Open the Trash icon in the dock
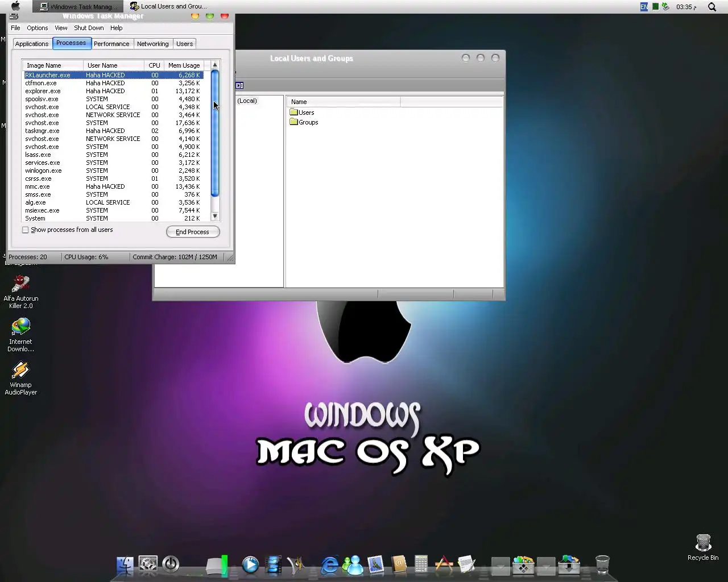Image resolution: width=728 pixels, height=582 pixels. 602,565
